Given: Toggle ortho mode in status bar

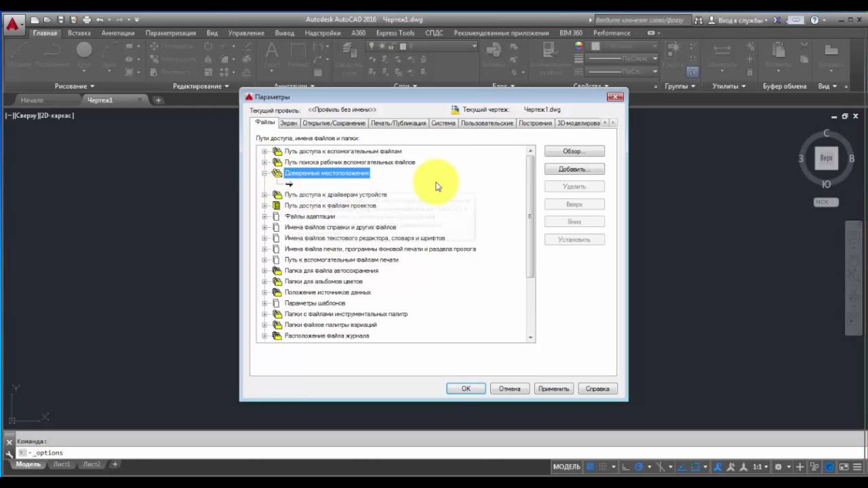Looking at the screenshot, I should pos(626,467).
